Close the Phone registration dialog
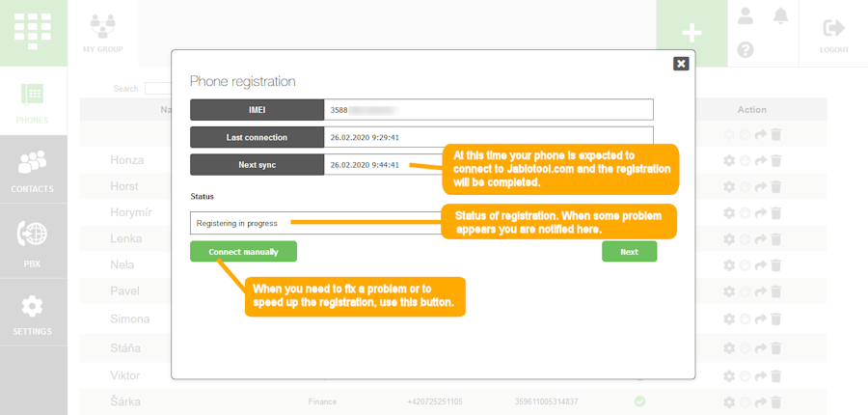The image size is (868, 415). pos(681,64)
